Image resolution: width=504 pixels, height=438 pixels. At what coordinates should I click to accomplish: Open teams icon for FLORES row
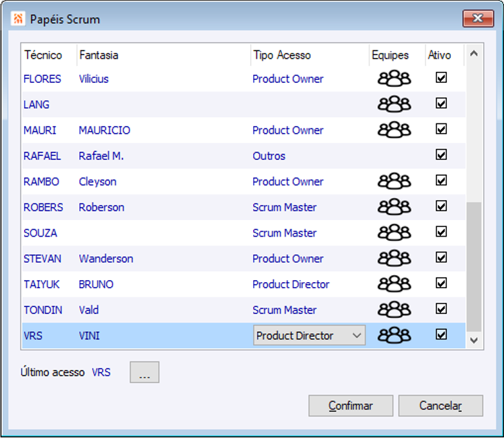point(394,79)
